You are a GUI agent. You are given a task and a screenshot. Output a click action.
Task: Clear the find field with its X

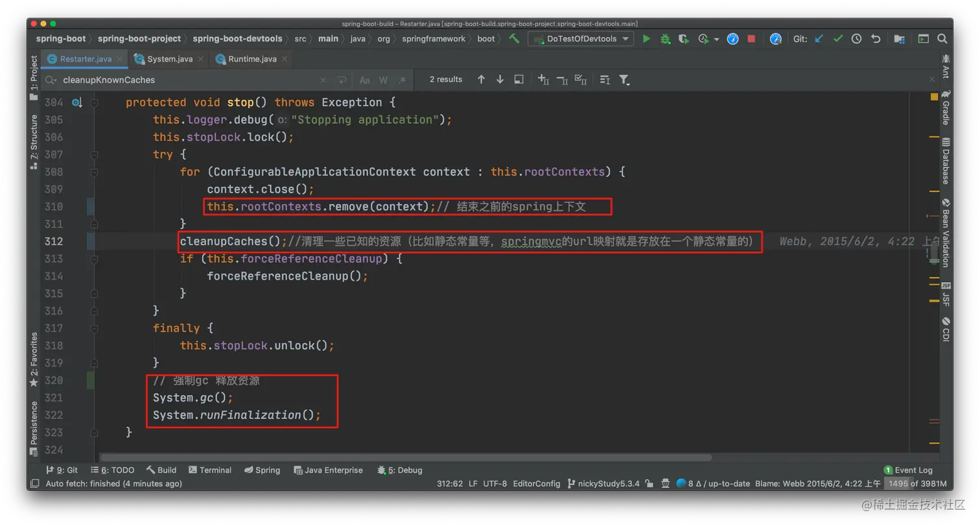(323, 80)
